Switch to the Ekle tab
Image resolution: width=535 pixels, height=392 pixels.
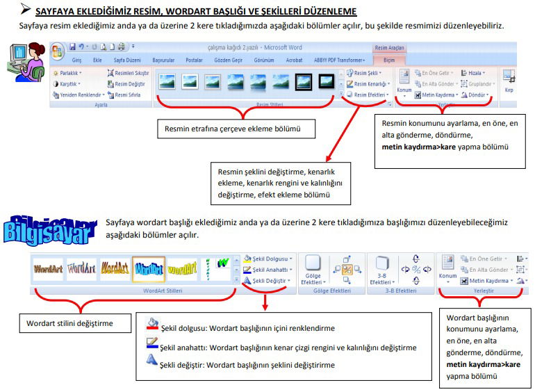click(97, 60)
